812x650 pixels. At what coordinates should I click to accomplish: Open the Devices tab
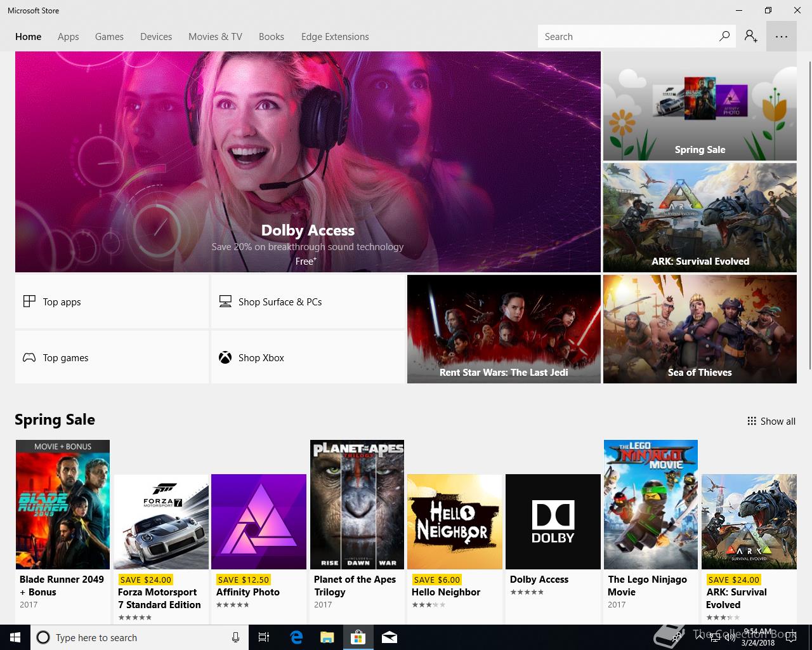pyautogui.click(x=156, y=37)
